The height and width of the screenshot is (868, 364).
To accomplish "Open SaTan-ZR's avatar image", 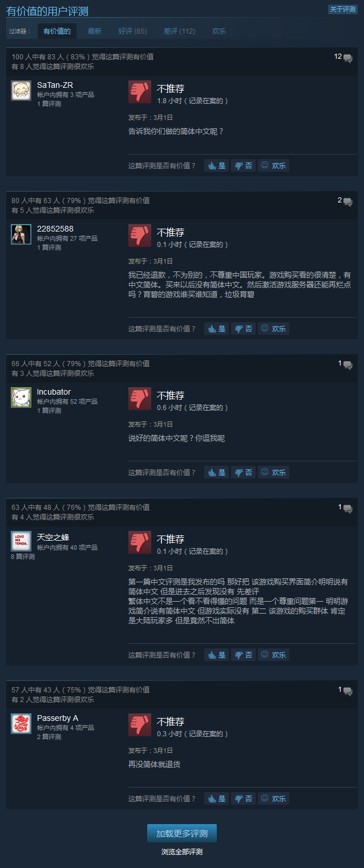I will tap(21, 91).
